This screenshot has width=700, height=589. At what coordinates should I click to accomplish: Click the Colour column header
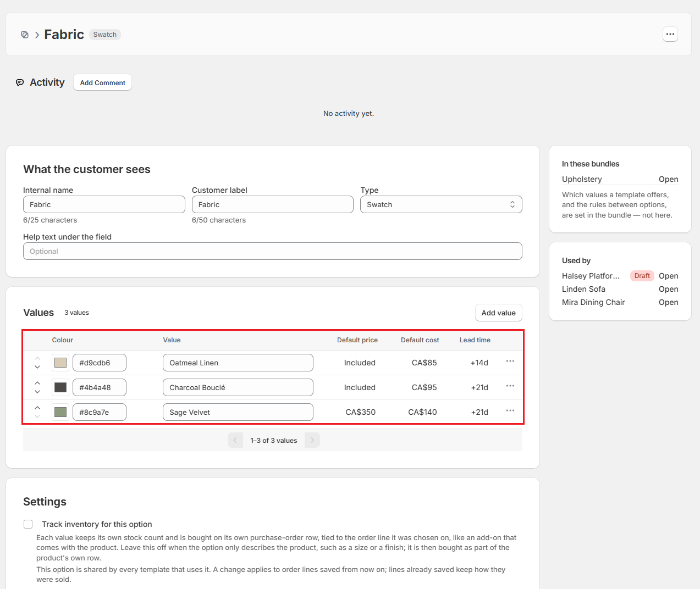[63, 340]
